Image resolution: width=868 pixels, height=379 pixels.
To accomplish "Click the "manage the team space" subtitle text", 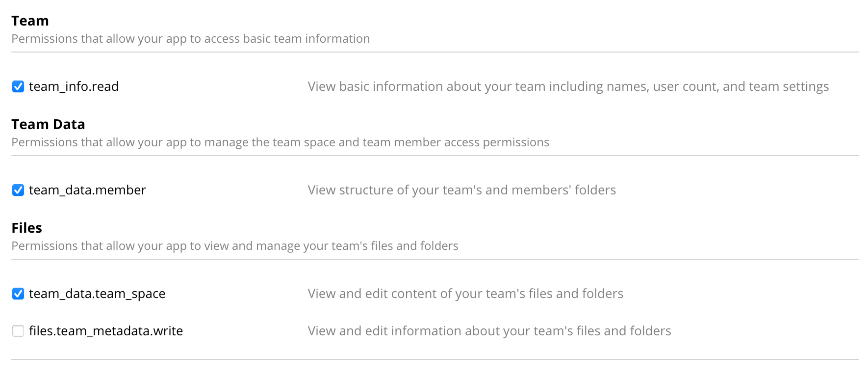I will [x=280, y=142].
